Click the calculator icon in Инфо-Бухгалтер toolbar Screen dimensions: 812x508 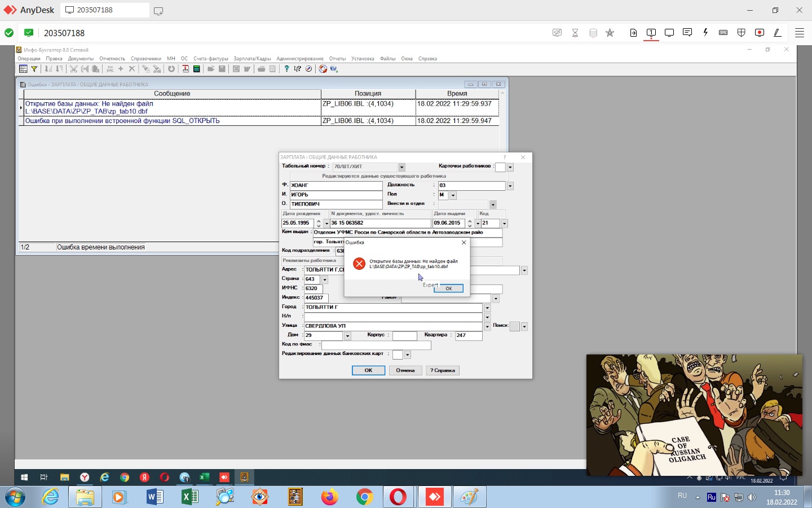(x=197, y=69)
